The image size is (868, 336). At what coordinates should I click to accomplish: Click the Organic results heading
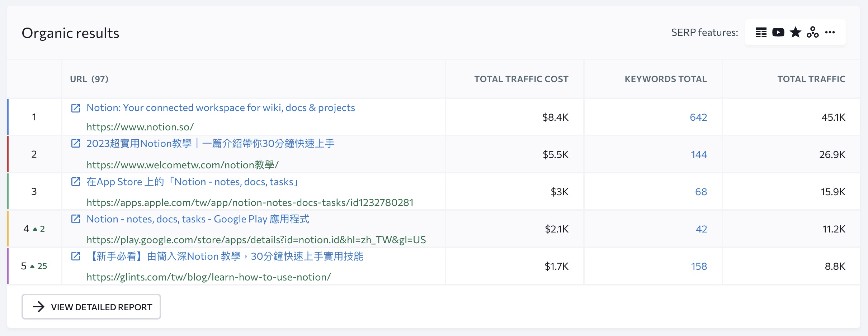[x=70, y=33]
